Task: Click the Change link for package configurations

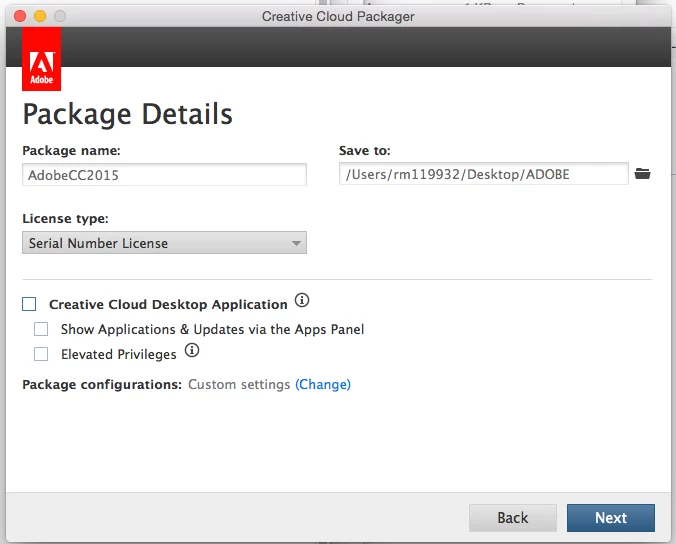Action: (x=323, y=384)
